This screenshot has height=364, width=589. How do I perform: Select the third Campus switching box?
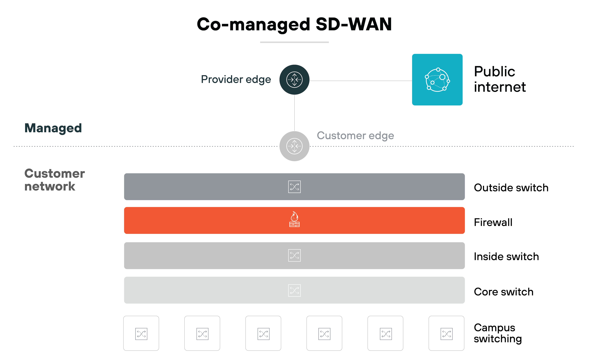pyautogui.click(x=263, y=333)
